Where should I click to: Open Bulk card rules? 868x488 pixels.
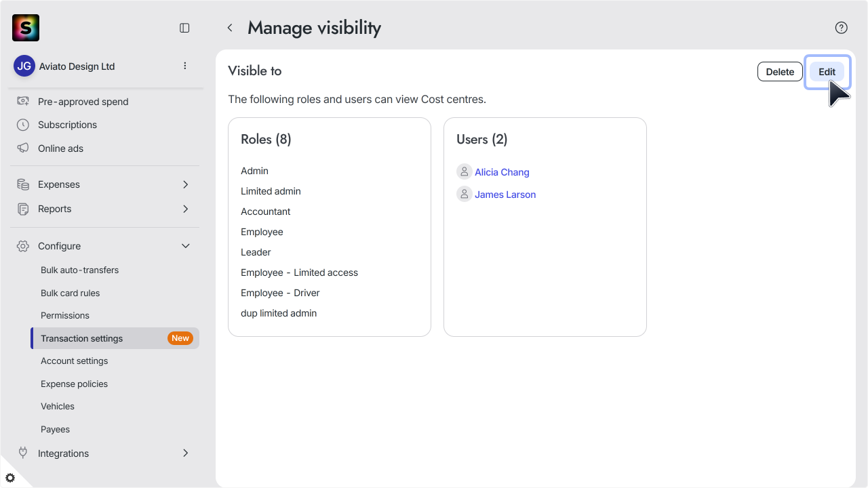(x=70, y=293)
